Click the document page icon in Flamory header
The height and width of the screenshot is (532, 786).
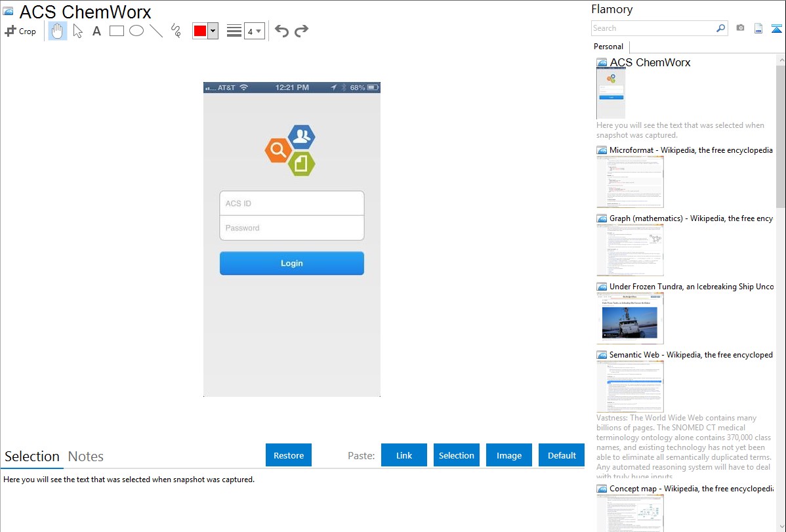click(758, 28)
